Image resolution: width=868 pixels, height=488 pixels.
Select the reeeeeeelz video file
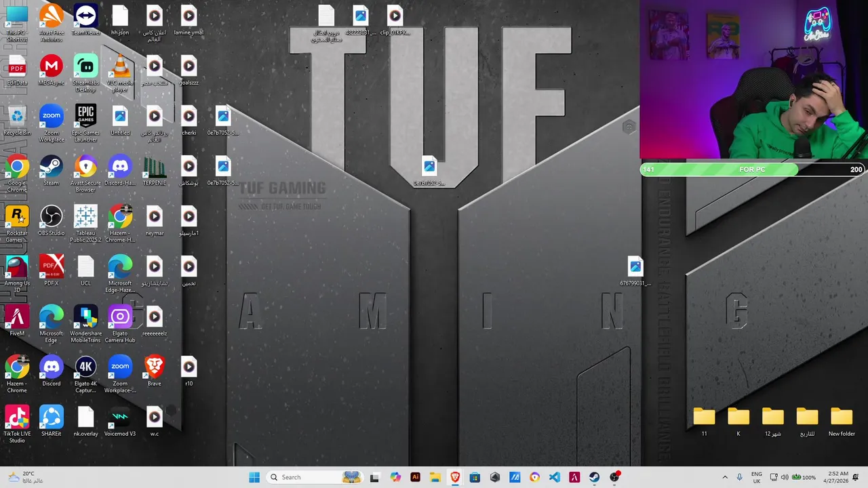click(x=155, y=321)
